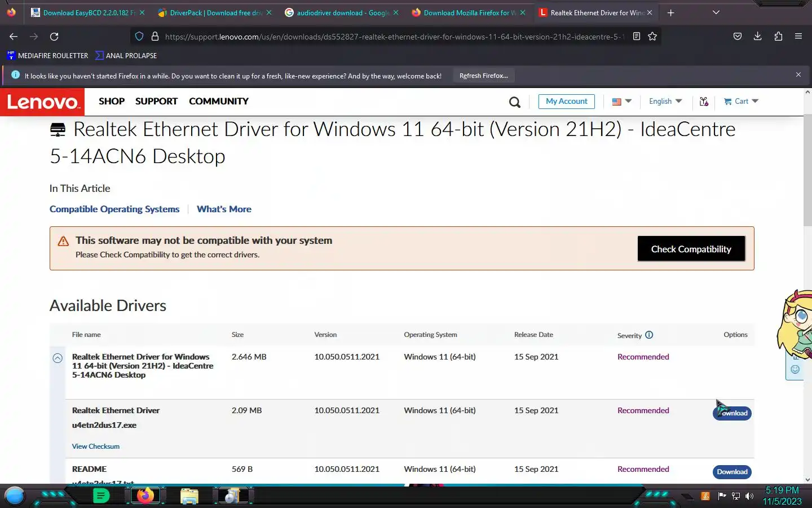Open the green notes app in taskbar

point(101,496)
